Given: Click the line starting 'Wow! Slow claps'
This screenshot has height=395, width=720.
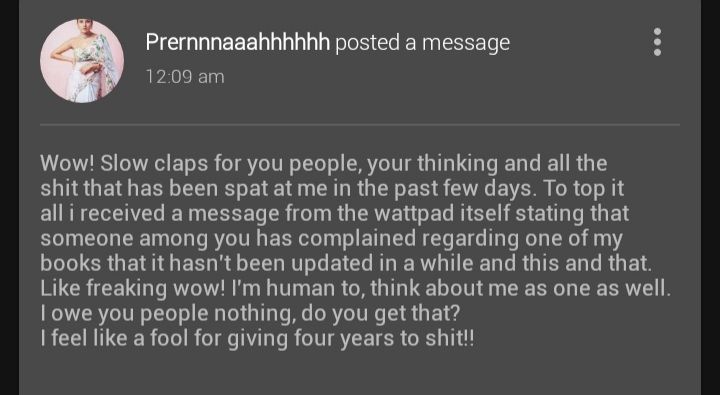Looking at the screenshot, I should (324, 164).
